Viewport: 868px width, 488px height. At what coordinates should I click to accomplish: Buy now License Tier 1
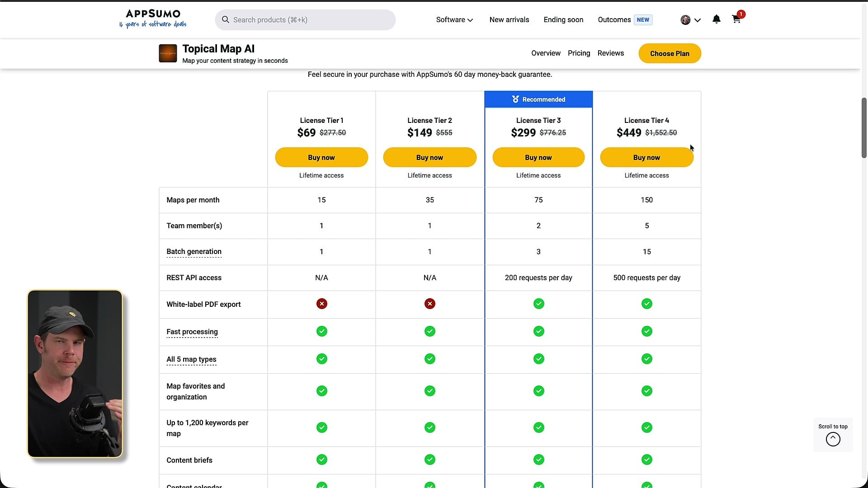321,157
